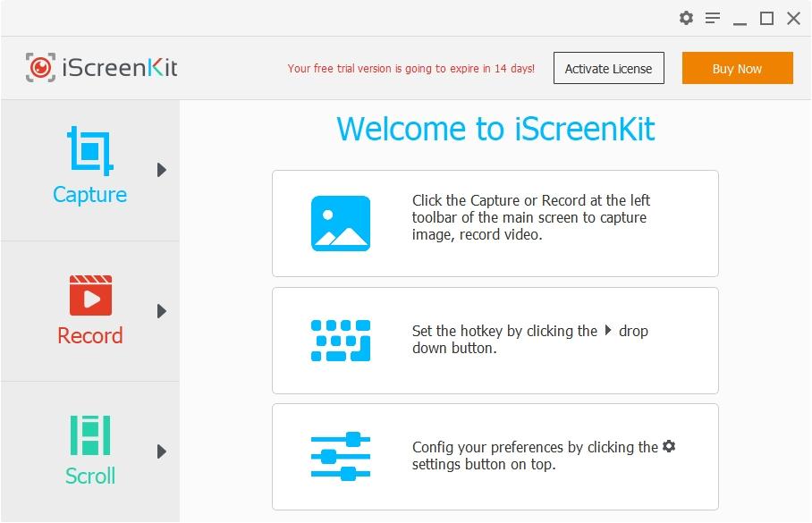This screenshot has height=523, width=812.
Task: Open the menu lines icon in title bar
Action: coord(713,18)
